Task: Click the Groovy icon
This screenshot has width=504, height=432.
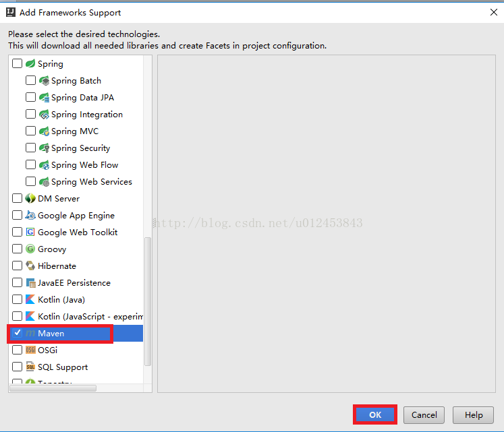Action: [x=30, y=249]
